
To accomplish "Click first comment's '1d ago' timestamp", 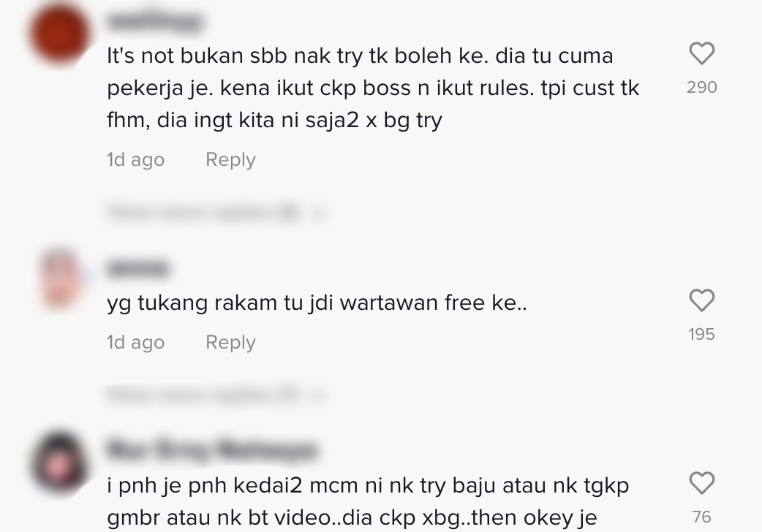I will [135, 160].
